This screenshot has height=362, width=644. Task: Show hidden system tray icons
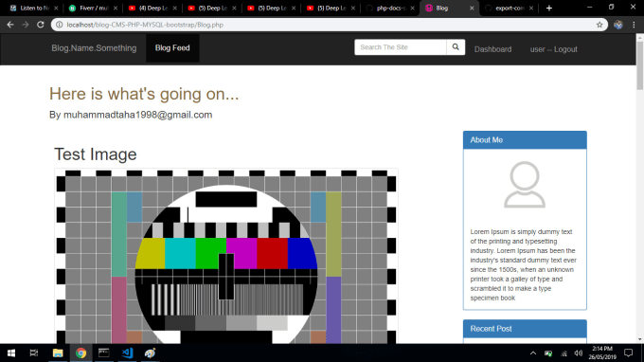(x=532, y=353)
